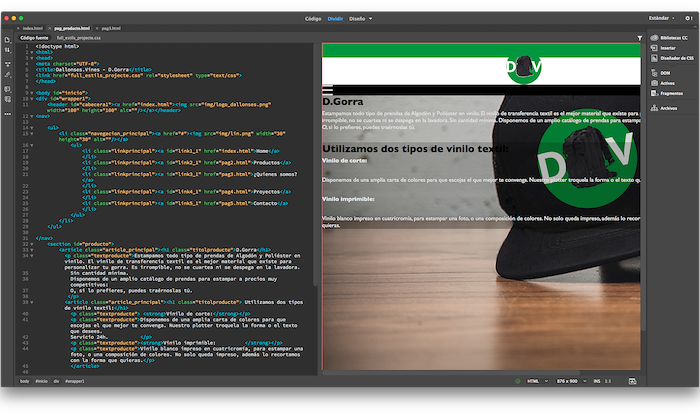Collapse the double-arrow panel toggle at top right
The height and width of the screenshot is (416, 700).
tap(694, 28)
